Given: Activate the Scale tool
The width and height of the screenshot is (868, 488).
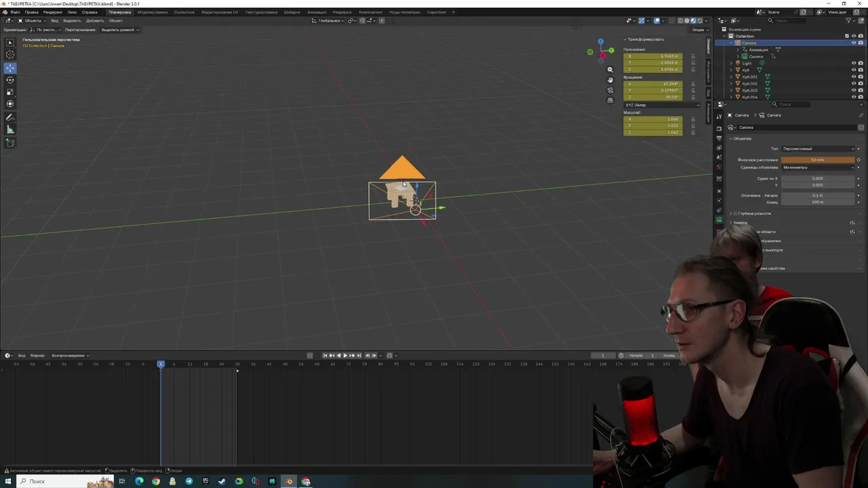Looking at the screenshot, I should coord(10,92).
